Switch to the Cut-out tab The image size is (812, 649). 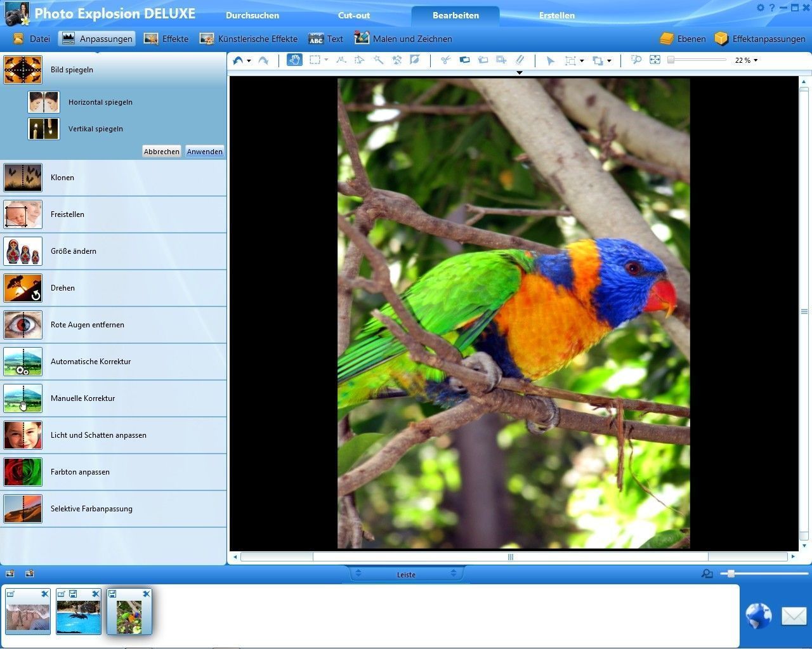pyautogui.click(x=354, y=15)
